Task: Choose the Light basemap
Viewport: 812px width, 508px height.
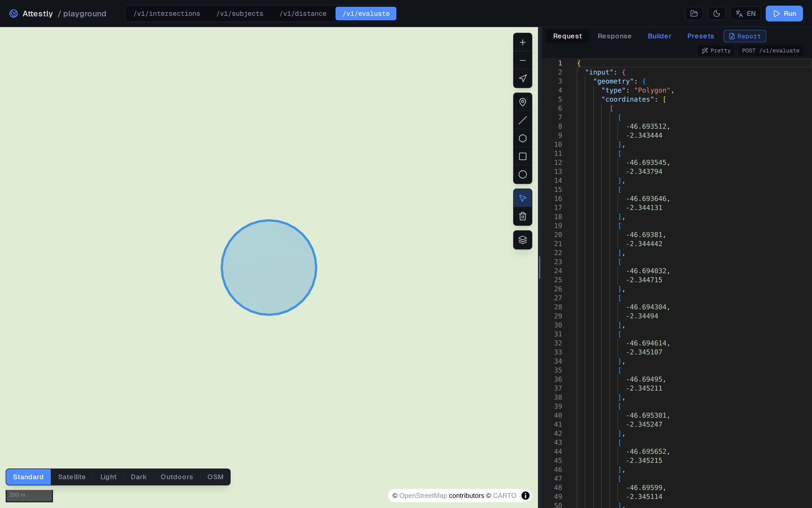Action: pyautogui.click(x=108, y=477)
